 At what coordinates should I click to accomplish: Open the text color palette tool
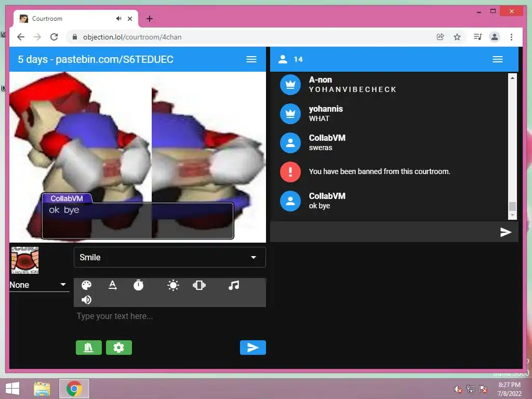[87, 285]
